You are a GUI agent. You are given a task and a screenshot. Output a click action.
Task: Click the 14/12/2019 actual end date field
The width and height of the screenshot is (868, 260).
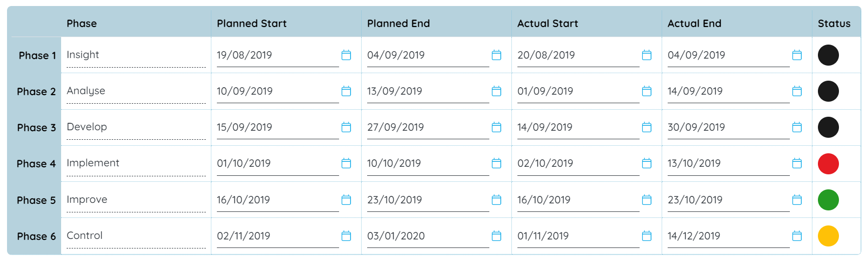[729, 236]
